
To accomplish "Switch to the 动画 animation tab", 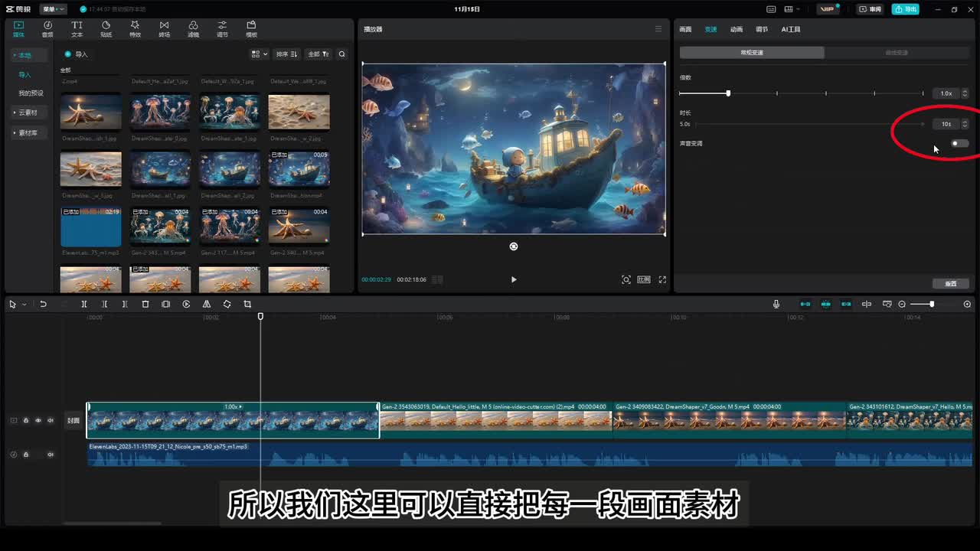I will (736, 29).
